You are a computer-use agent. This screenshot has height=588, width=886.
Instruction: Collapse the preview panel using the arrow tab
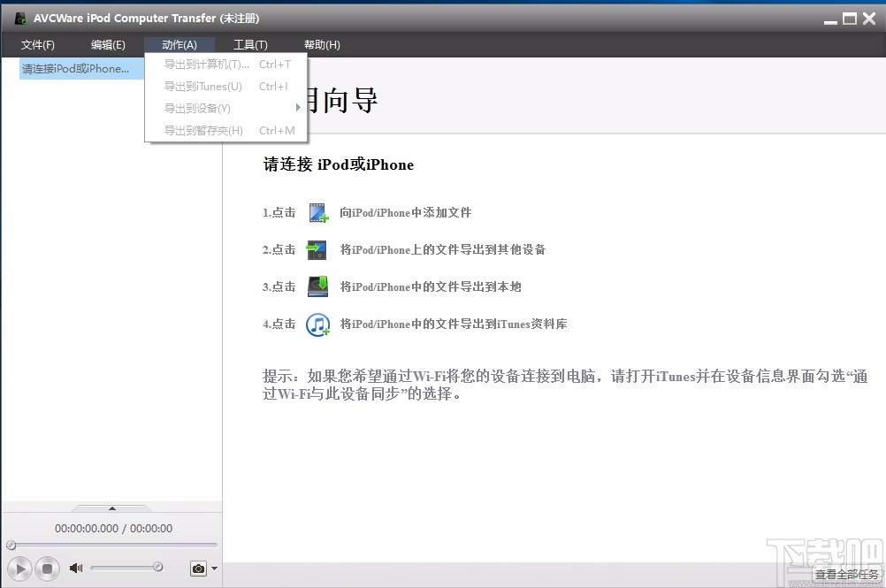pos(111,508)
